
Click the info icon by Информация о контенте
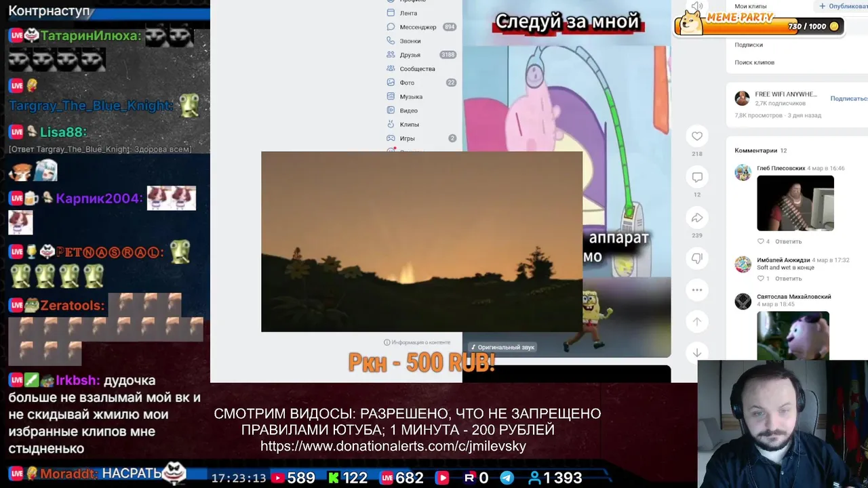click(387, 342)
